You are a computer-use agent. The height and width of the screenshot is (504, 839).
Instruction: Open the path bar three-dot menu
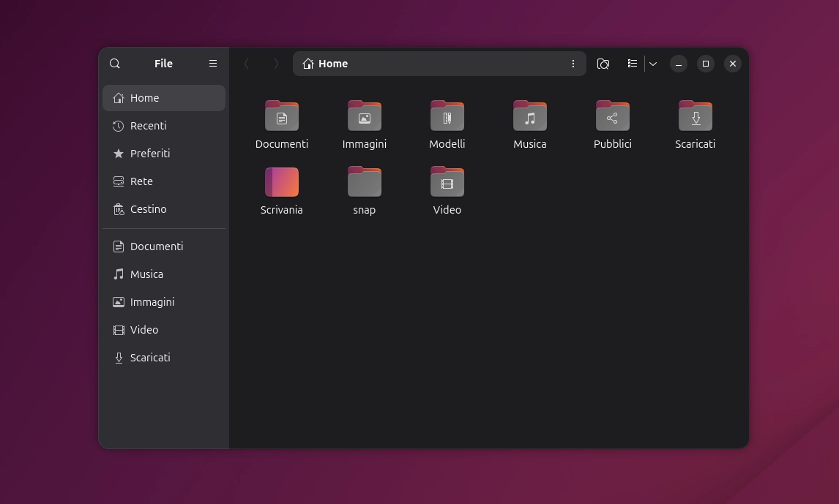(x=573, y=64)
